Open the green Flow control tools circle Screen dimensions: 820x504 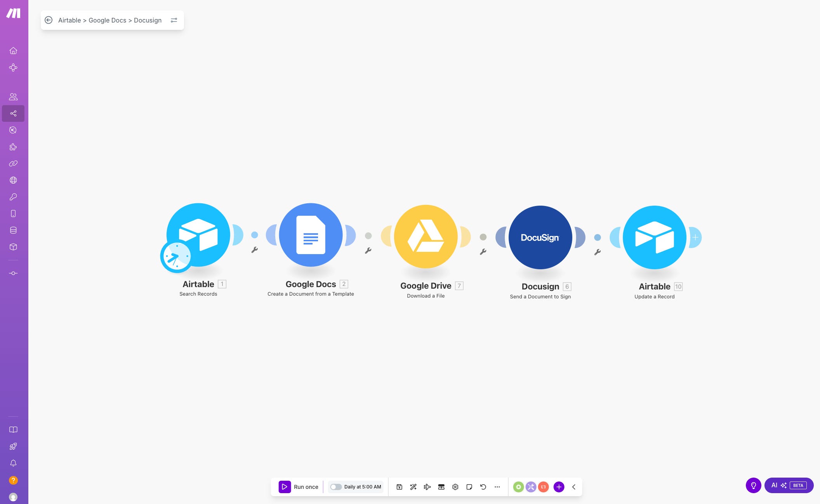pyautogui.click(x=518, y=487)
